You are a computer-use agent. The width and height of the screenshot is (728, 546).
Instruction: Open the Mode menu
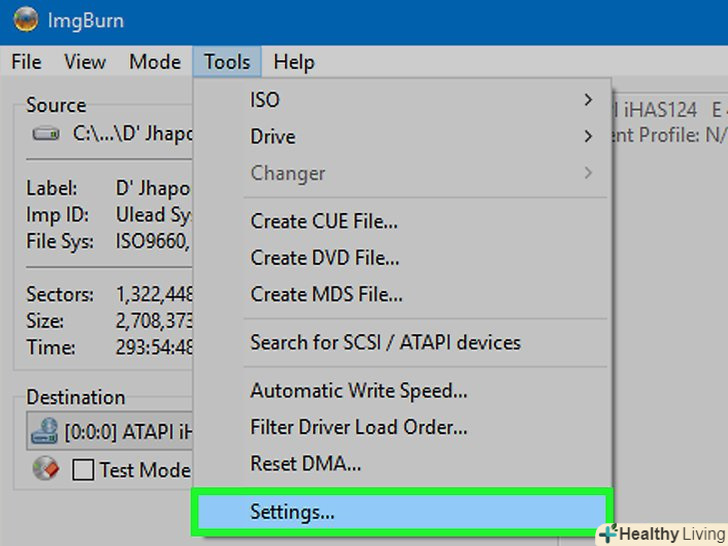[155, 62]
